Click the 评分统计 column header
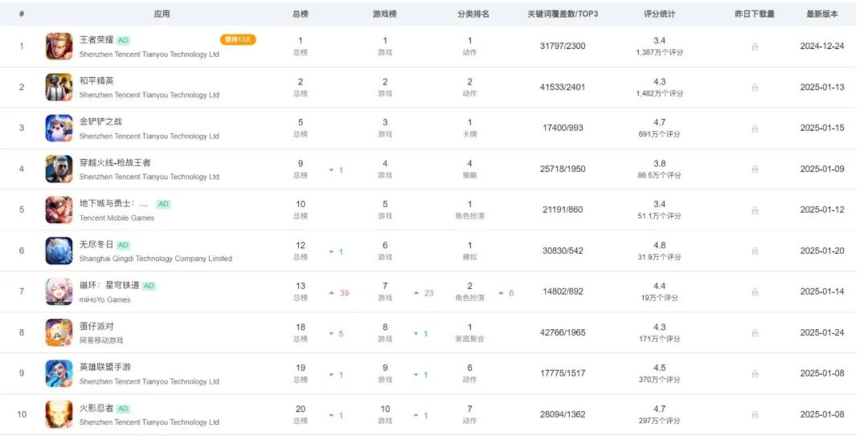Image resolution: width=868 pixels, height=436 pixels. (x=659, y=14)
